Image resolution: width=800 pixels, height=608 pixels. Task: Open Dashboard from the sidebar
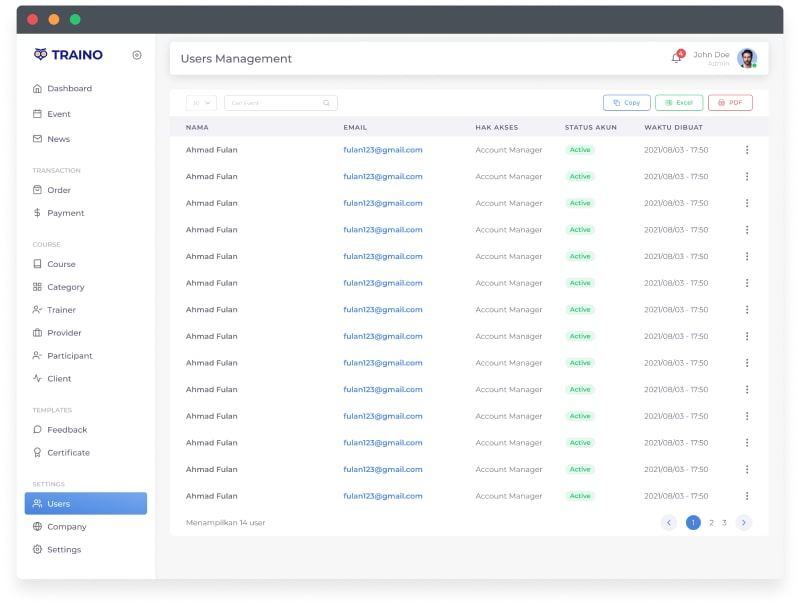pyautogui.click(x=69, y=89)
